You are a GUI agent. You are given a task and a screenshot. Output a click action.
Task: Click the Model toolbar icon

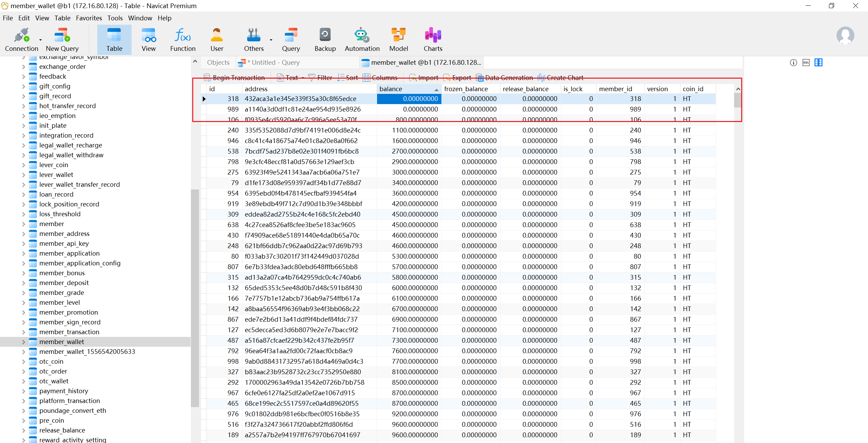tap(399, 40)
